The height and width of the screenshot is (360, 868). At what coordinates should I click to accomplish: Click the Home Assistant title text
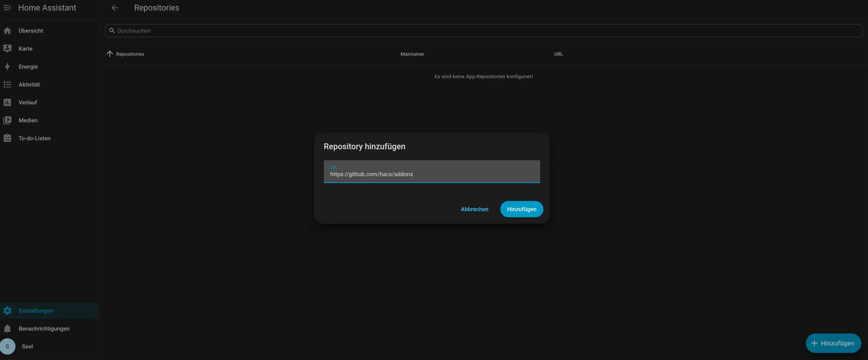pyautogui.click(x=47, y=7)
